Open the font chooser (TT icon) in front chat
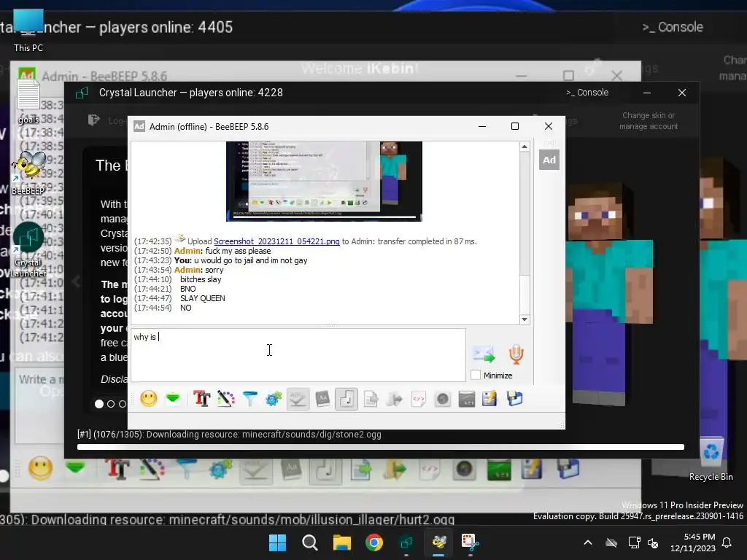The image size is (747, 560). (x=201, y=399)
